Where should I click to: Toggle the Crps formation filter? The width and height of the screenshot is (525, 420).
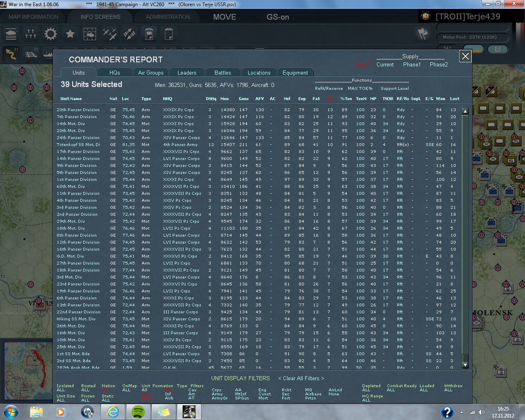tap(217, 390)
